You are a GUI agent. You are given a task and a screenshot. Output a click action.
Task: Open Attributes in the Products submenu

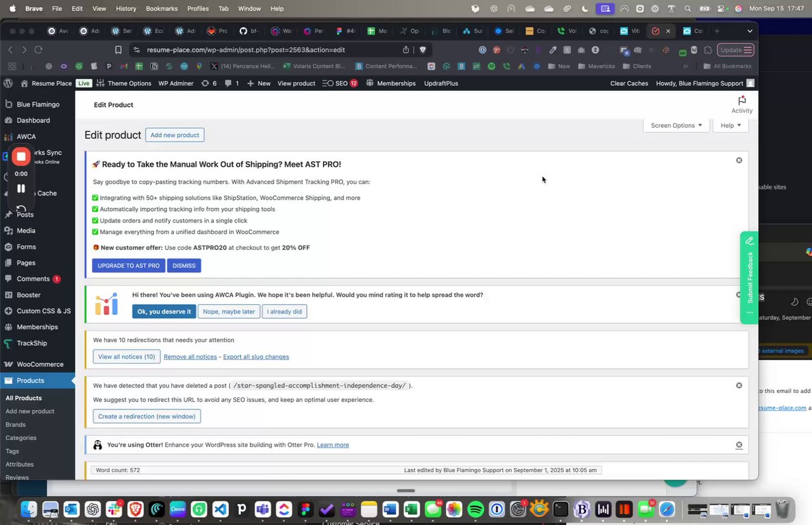pos(19,465)
